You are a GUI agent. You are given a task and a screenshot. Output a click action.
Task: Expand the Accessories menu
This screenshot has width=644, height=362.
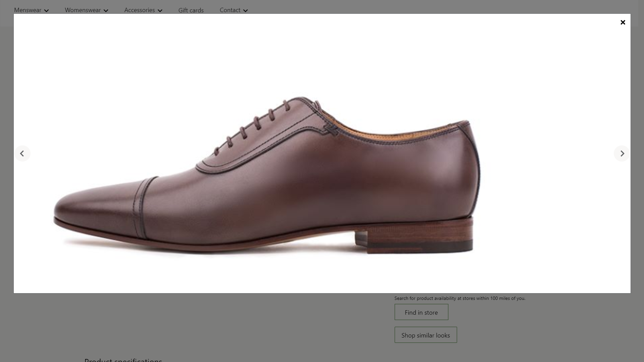tap(143, 10)
